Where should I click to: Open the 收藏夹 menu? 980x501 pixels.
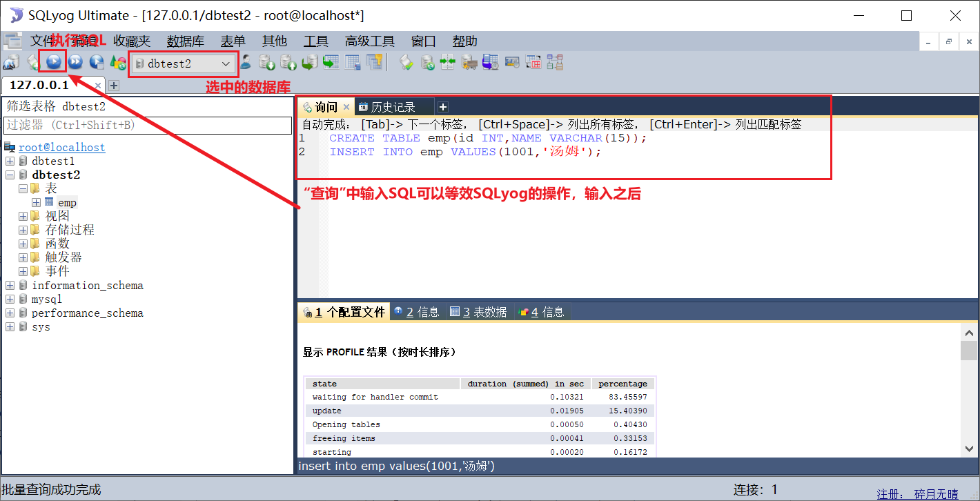point(132,41)
